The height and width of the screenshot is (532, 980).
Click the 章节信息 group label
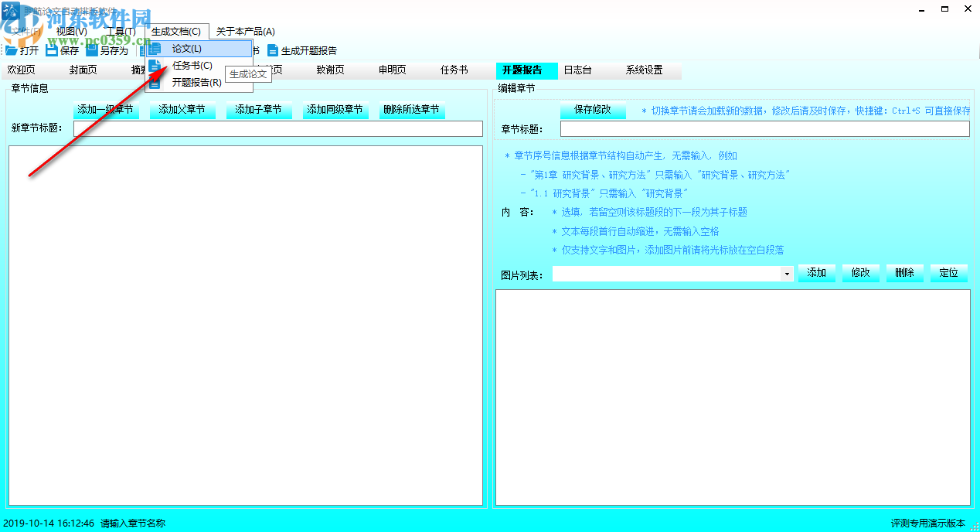[29, 88]
